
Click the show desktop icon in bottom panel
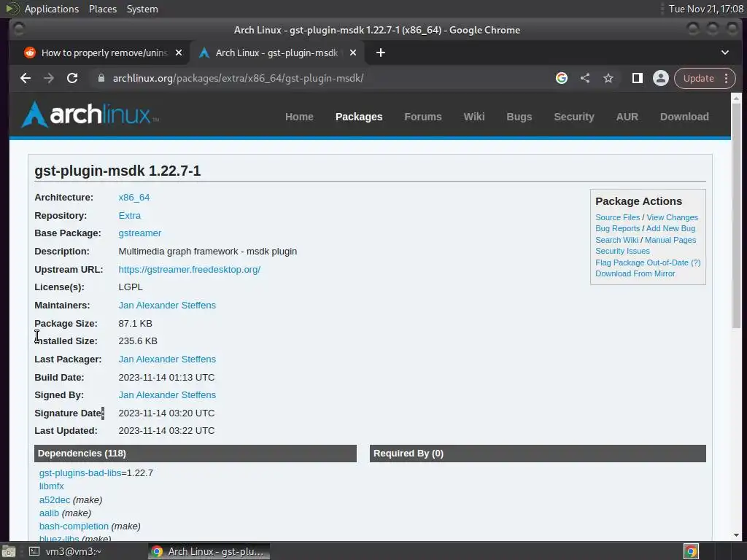[9, 551]
